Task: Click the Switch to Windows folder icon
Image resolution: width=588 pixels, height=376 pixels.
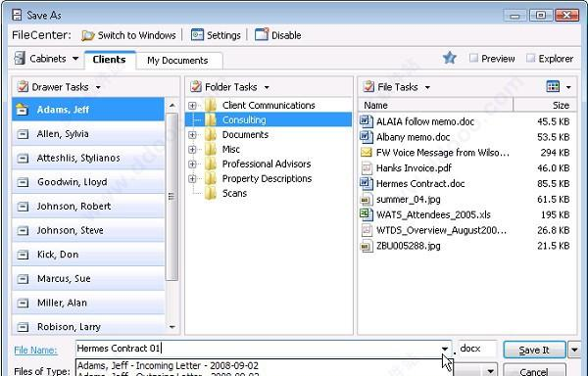Action: (x=88, y=35)
